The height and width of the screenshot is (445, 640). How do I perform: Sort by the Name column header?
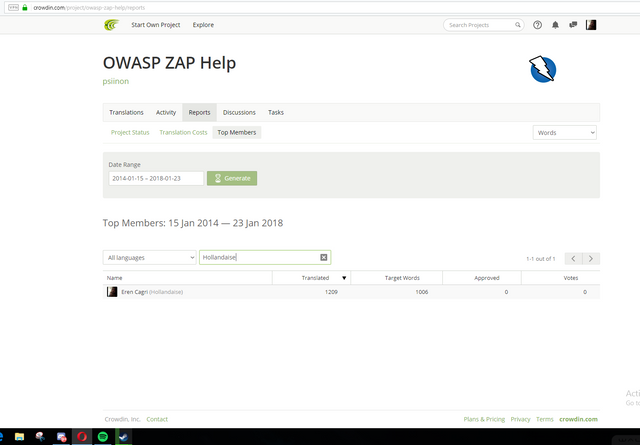(x=187, y=278)
